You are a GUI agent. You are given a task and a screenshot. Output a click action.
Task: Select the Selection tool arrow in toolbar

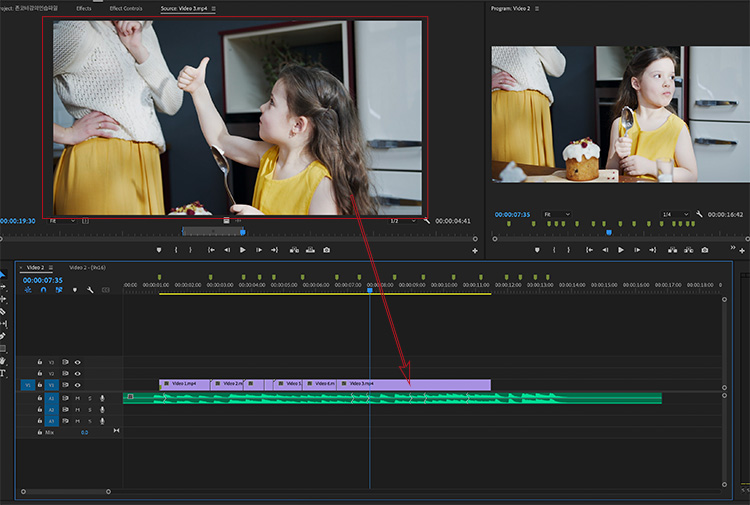point(2,274)
